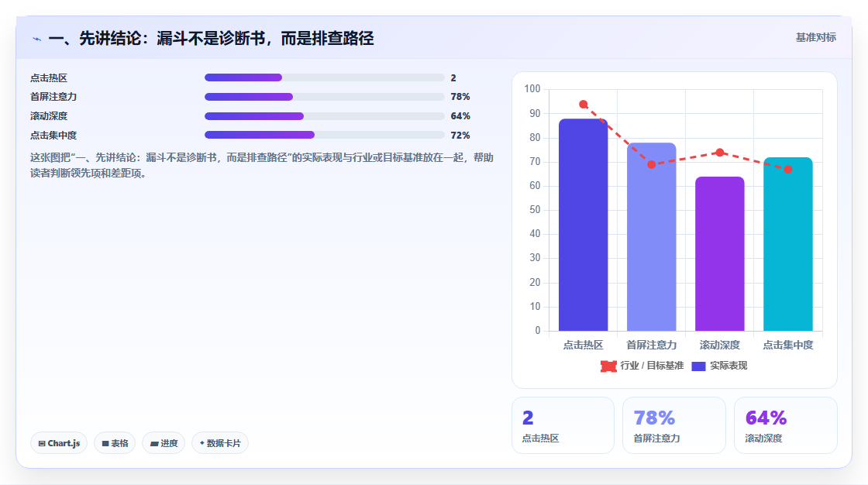This screenshot has width=868, height=485.
Task: Click the red benchmark point above 滚动深度
Action: pos(720,153)
